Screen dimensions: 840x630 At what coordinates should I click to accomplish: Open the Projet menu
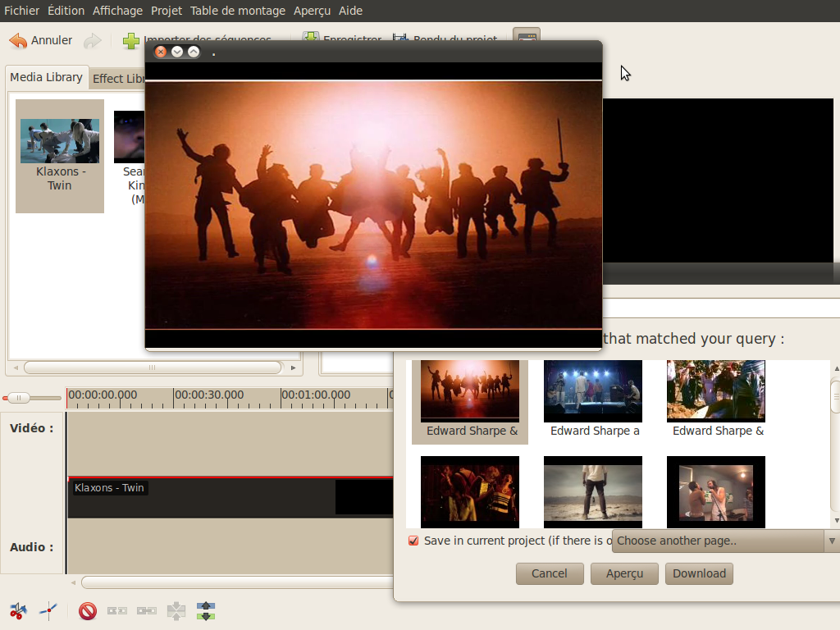tap(166, 11)
